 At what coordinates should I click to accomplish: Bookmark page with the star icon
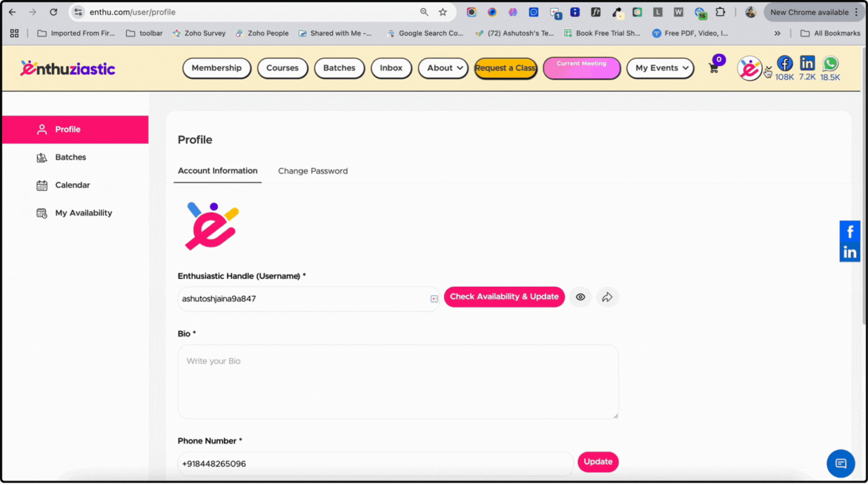[x=443, y=12]
